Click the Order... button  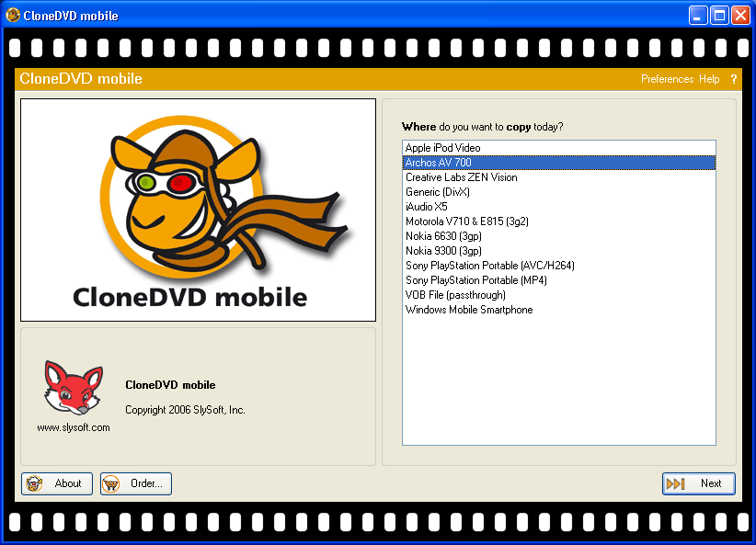136,483
